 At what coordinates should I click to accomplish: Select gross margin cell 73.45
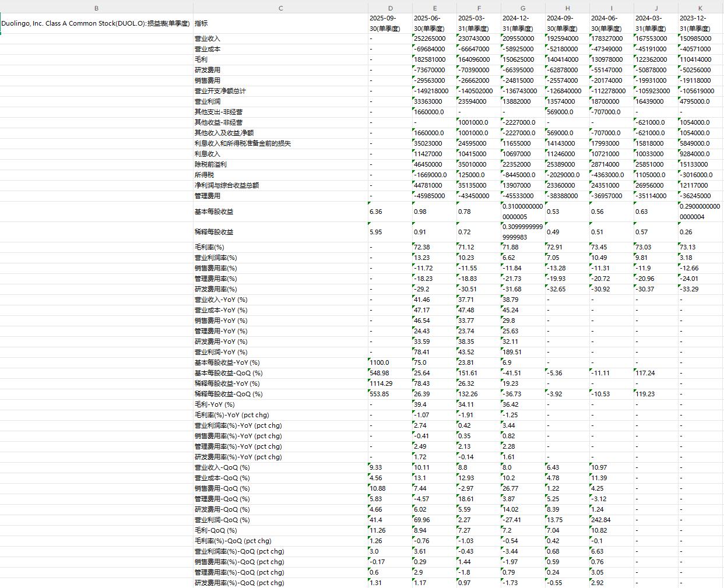click(x=611, y=247)
